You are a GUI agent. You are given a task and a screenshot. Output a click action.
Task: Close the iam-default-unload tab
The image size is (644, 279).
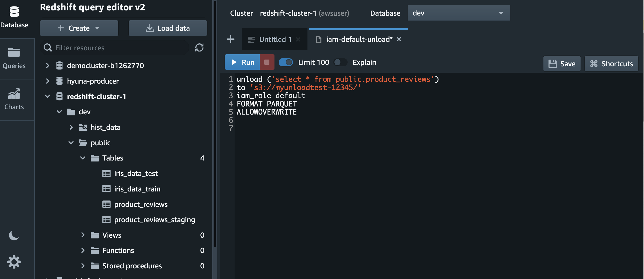[399, 39]
